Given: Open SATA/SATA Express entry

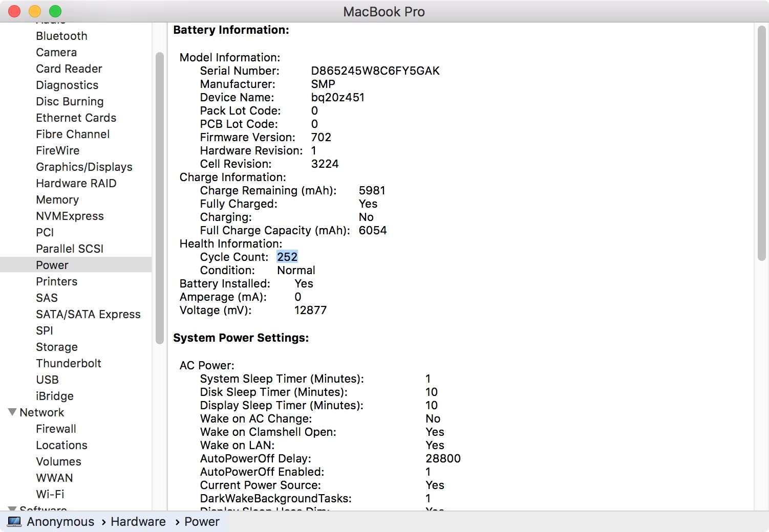Looking at the screenshot, I should [88, 314].
